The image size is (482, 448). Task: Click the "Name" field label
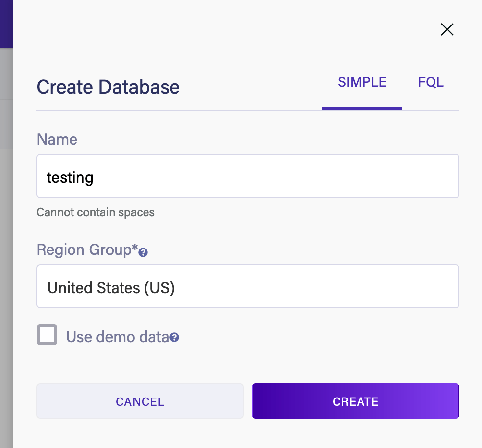(57, 140)
